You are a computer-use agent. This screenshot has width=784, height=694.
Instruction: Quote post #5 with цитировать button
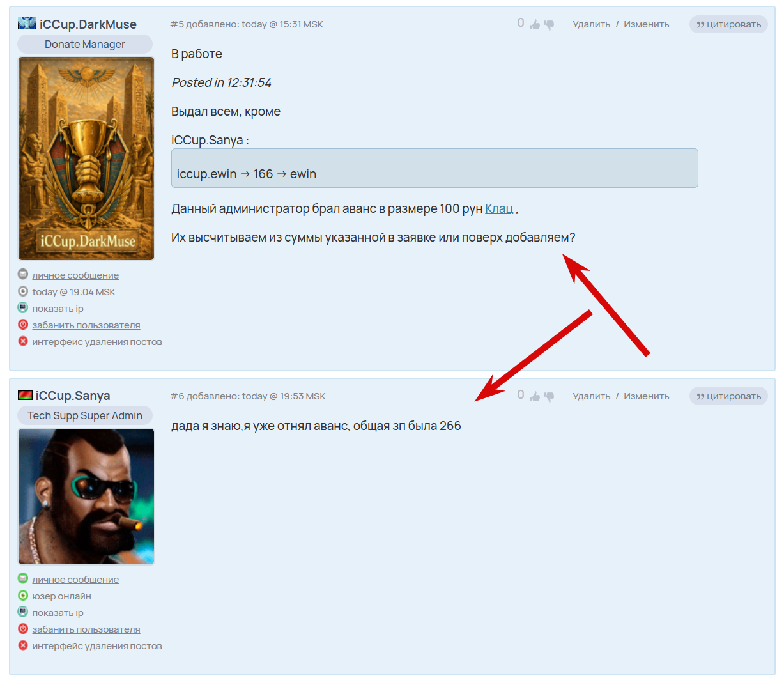pos(728,24)
